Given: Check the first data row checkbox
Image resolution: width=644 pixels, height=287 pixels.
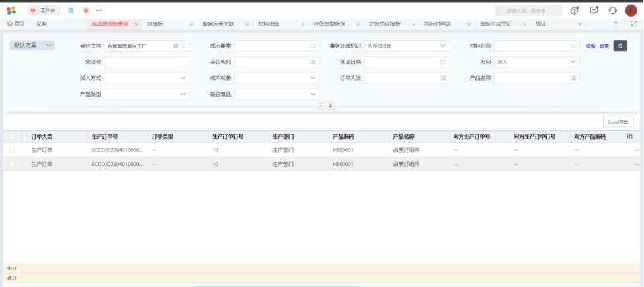Looking at the screenshot, I should [12, 150].
